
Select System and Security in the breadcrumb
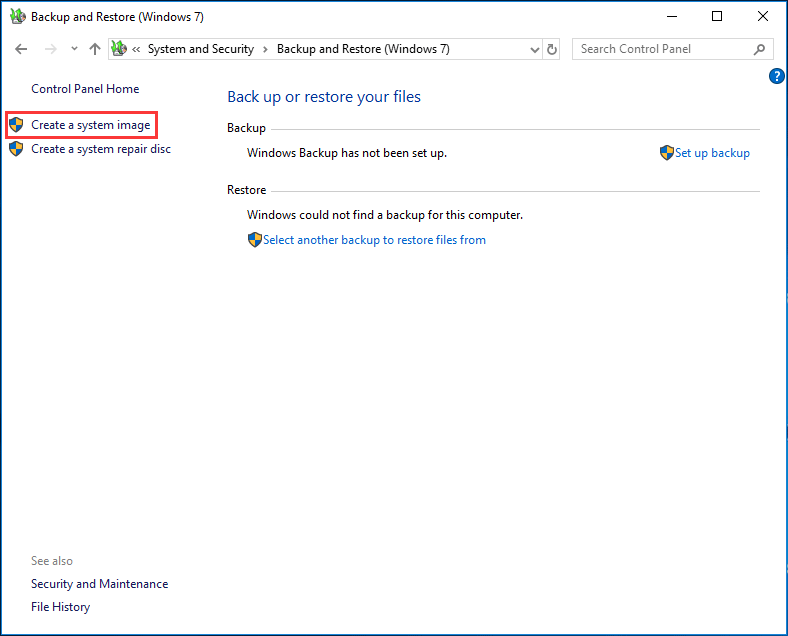pos(201,49)
